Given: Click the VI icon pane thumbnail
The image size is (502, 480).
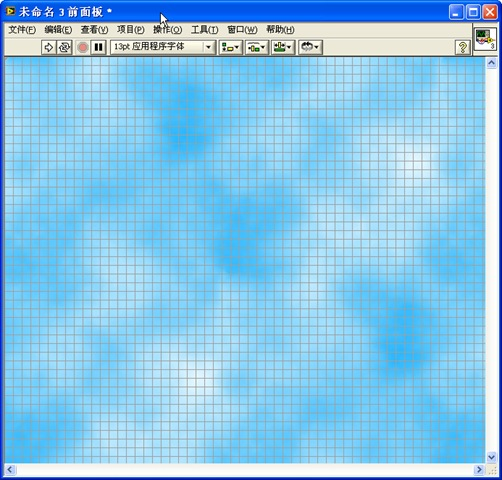Looking at the screenshot, I should pyautogui.click(x=485, y=39).
